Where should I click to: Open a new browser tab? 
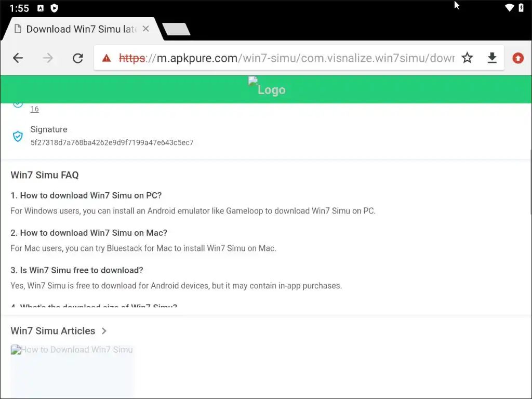click(177, 29)
